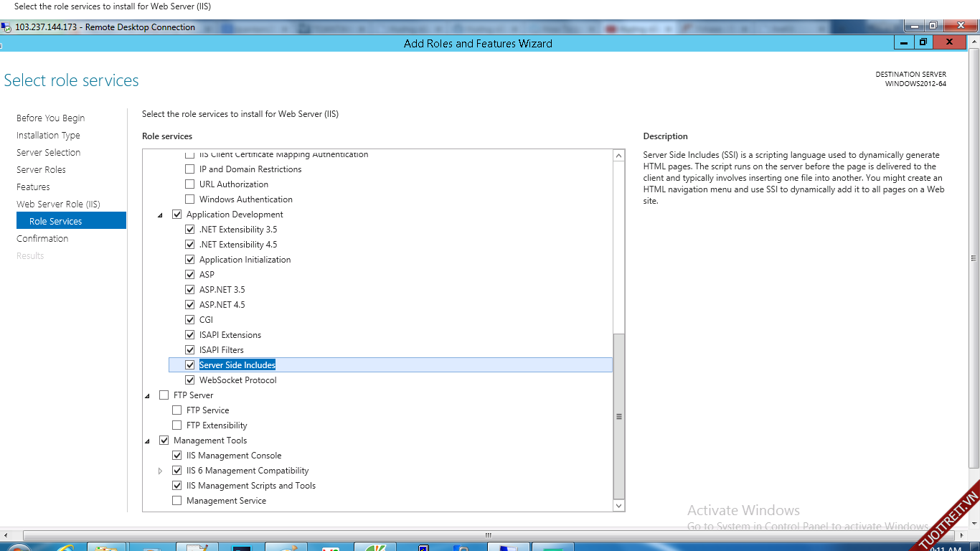
Task: Navigate to Web Server Role (IIS) step
Action: (58, 204)
